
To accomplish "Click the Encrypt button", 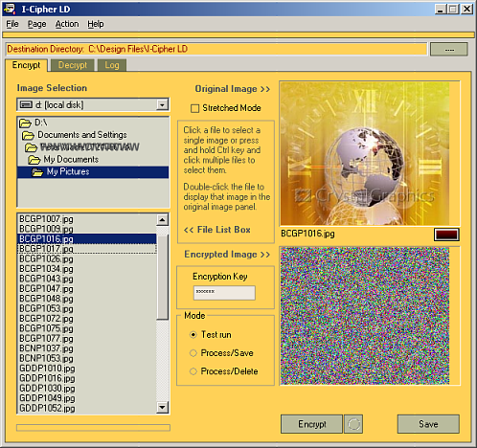I will [x=311, y=424].
